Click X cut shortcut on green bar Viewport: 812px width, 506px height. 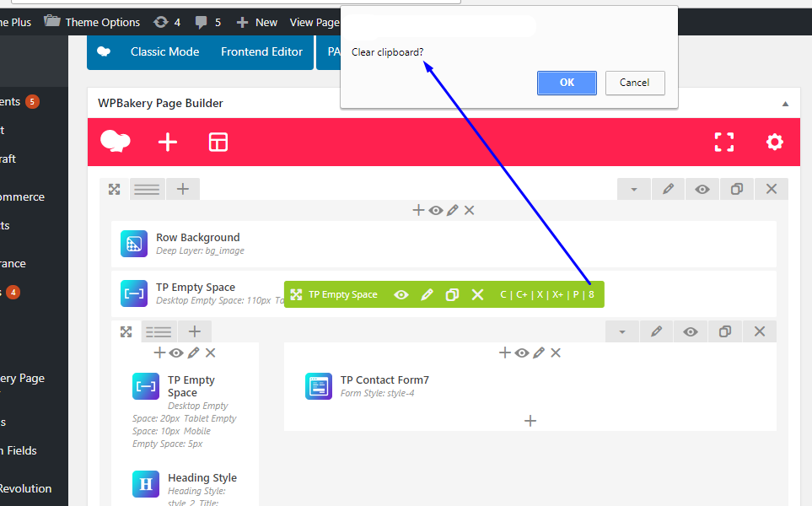[540, 294]
